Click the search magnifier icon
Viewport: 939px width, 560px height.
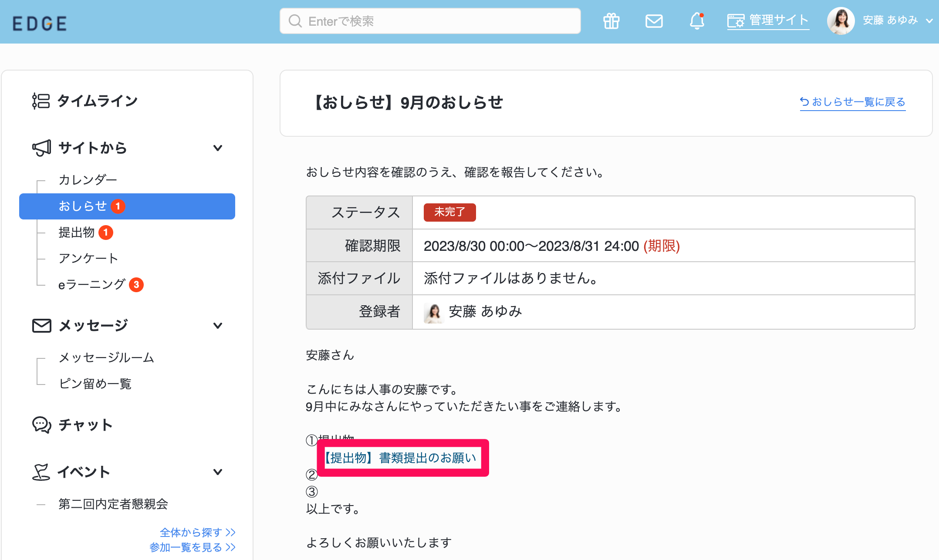tap(295, 21)
